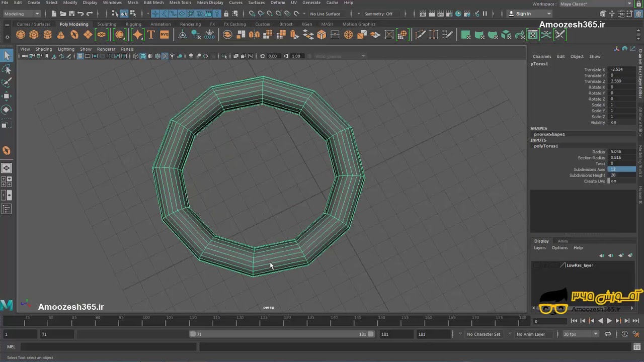Click the polygon cylinder shelf icon
Viewport: 644px width, 362px height.
pos(47,35)
